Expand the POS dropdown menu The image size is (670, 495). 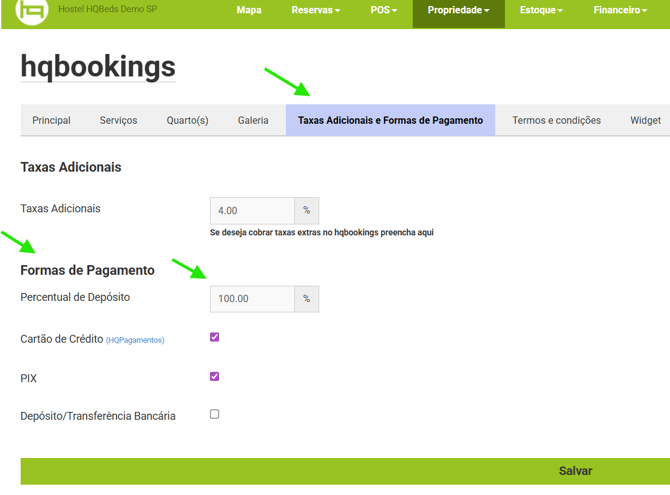(x=383, y=10)
